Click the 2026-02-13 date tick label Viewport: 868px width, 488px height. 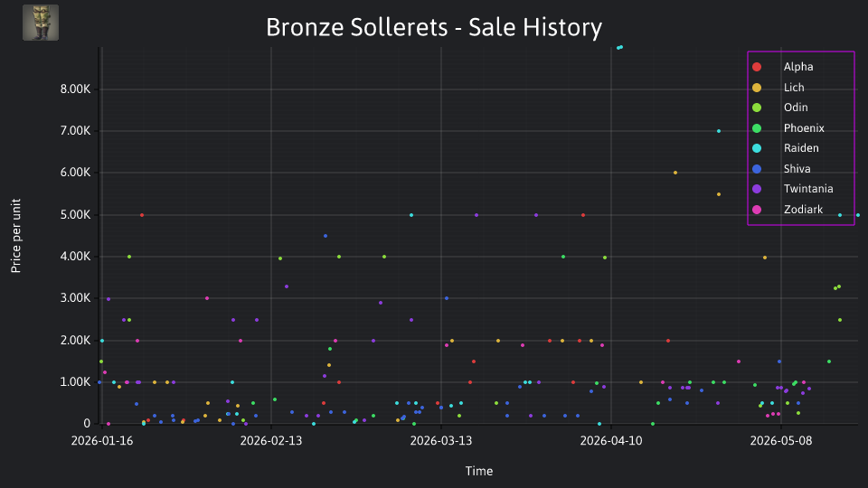pos(271,441)
